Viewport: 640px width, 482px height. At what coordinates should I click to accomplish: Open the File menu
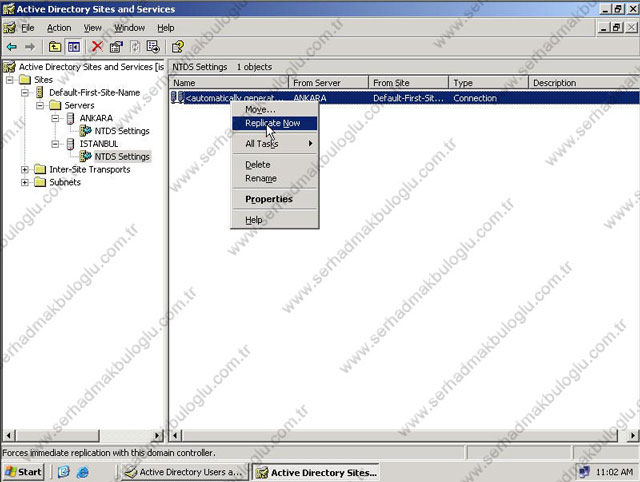(x=28, y=28)
